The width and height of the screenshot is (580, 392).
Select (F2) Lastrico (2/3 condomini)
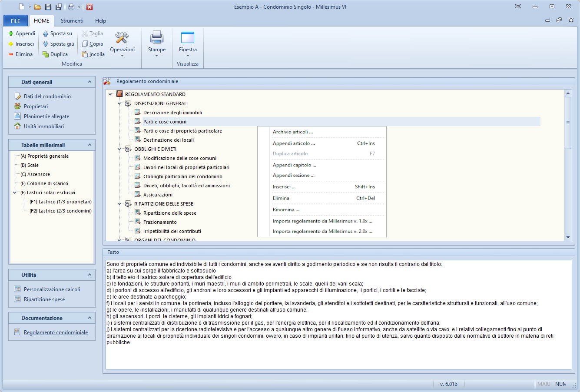click(60, 211)
